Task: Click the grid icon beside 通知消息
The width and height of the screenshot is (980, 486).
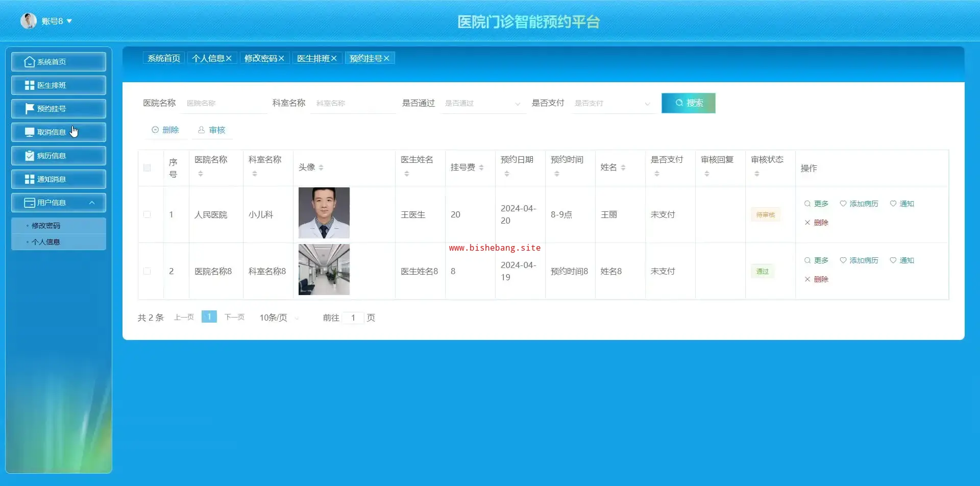Action: pos(30,179)
